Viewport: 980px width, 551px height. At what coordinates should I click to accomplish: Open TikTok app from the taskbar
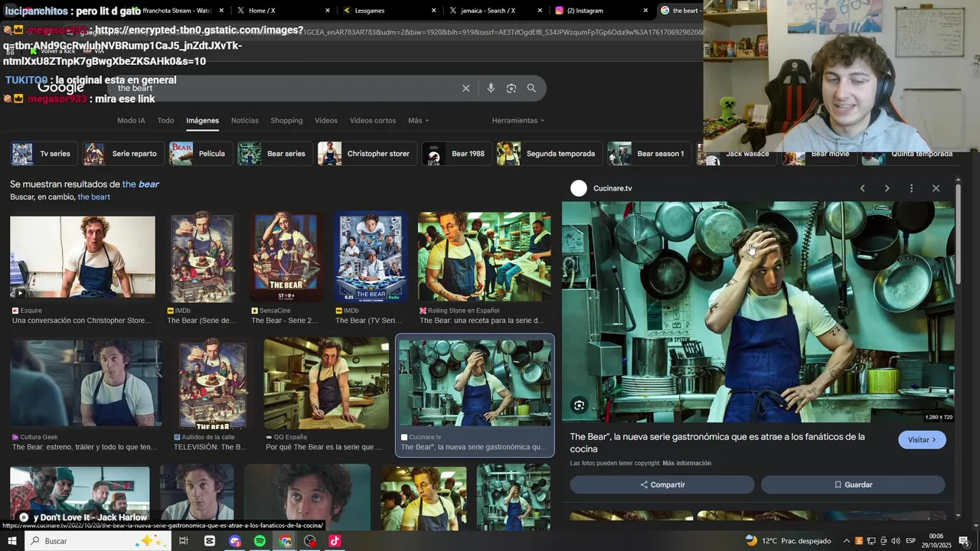pos(335,541)
